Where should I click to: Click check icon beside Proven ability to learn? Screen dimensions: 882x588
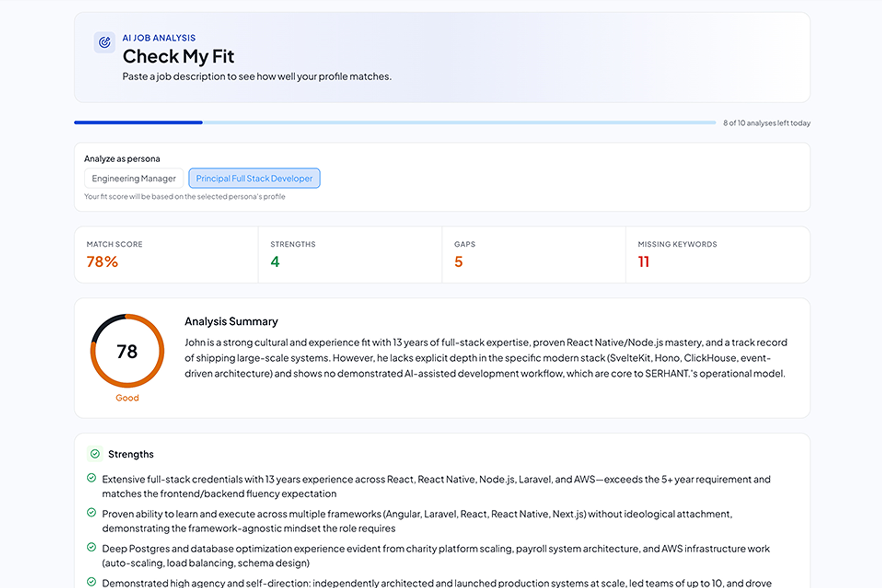click(x=91, y=512)
